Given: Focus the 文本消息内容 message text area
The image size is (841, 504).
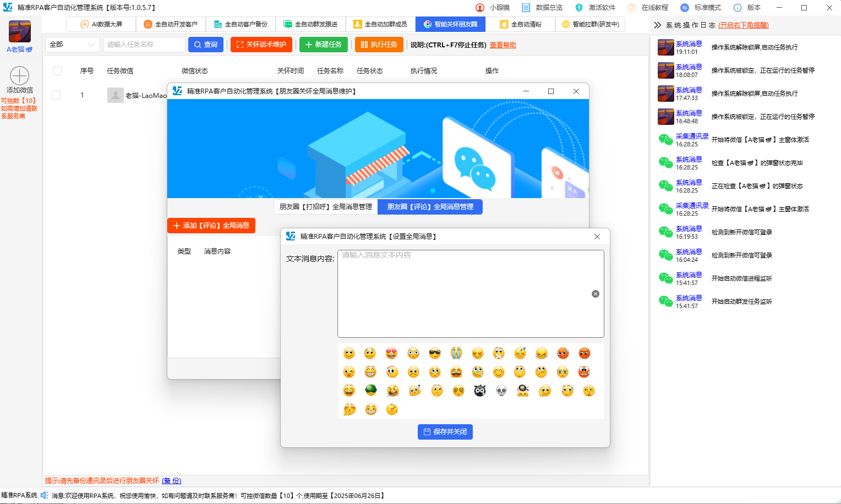Looking at the screenshot, I should click(x=471, y=294).
